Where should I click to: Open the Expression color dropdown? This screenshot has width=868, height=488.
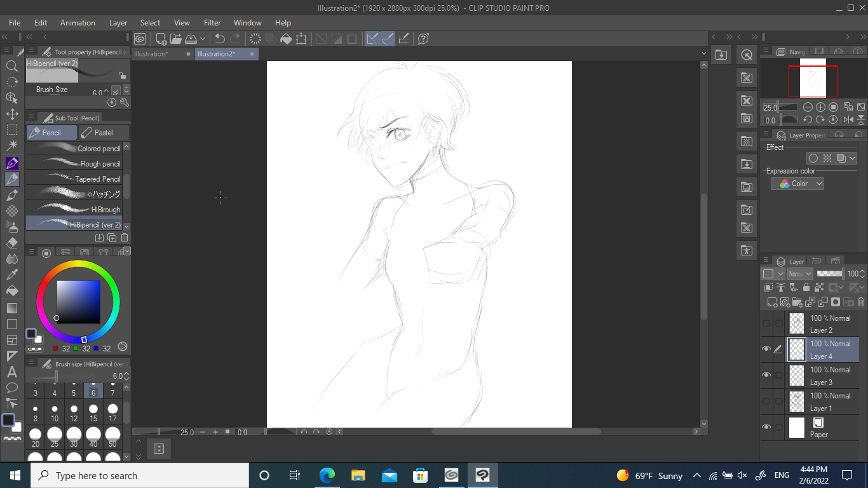tap(797, 184)
